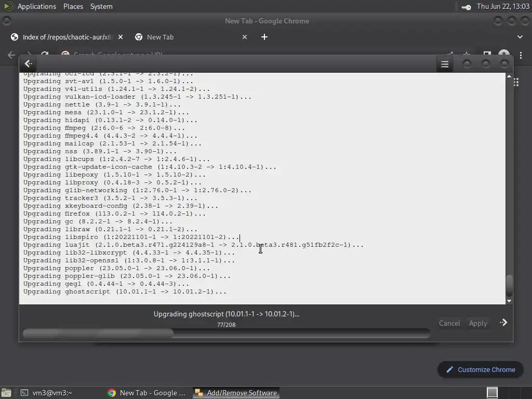The width and height of the screenshot is (532, 399).
Task: Click the 'Upgrading firefox' log line
Action: click(x=114, y=214)
